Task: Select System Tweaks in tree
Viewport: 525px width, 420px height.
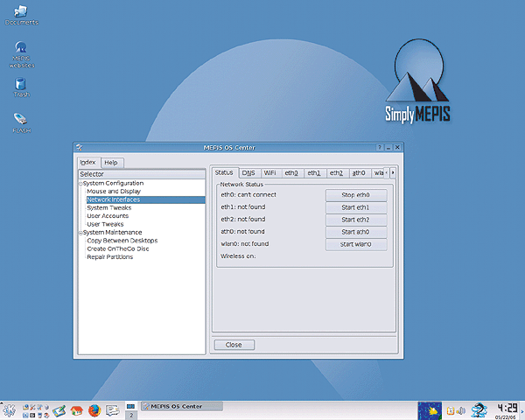Action: [x=109, y=207]
